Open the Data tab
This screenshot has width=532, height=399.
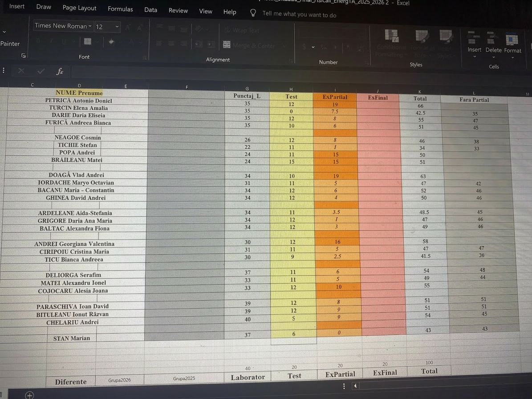click(x=150, y=10)
